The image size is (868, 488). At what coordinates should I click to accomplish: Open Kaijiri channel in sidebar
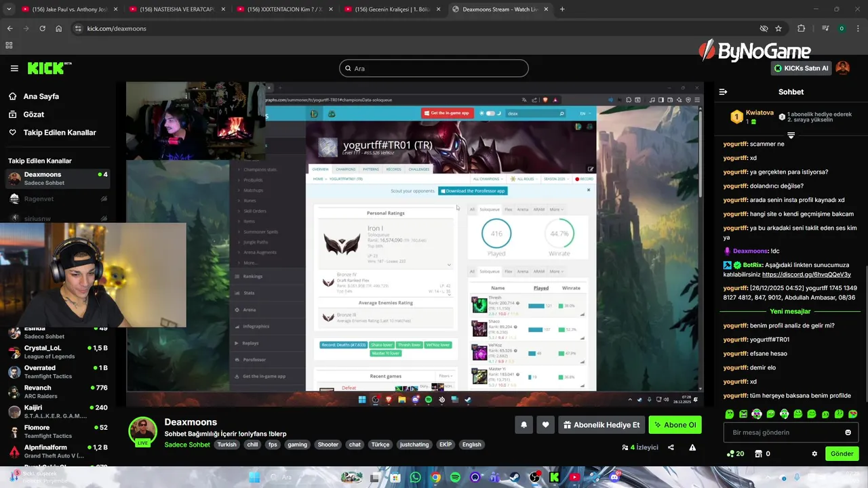tap(58, 411)
